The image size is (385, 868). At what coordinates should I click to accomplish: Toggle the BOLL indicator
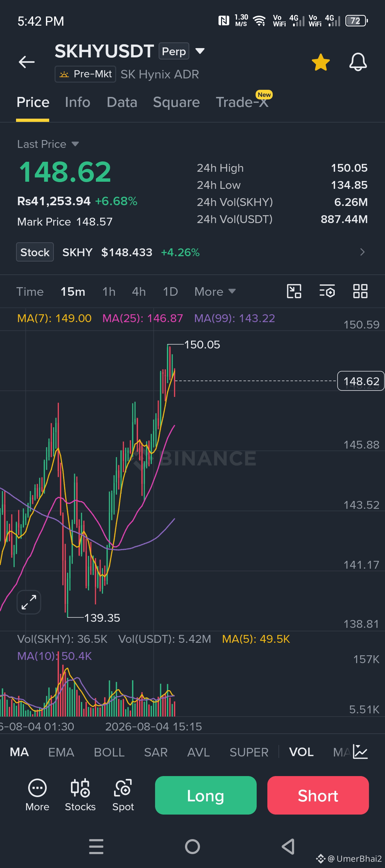click(109, 752)
